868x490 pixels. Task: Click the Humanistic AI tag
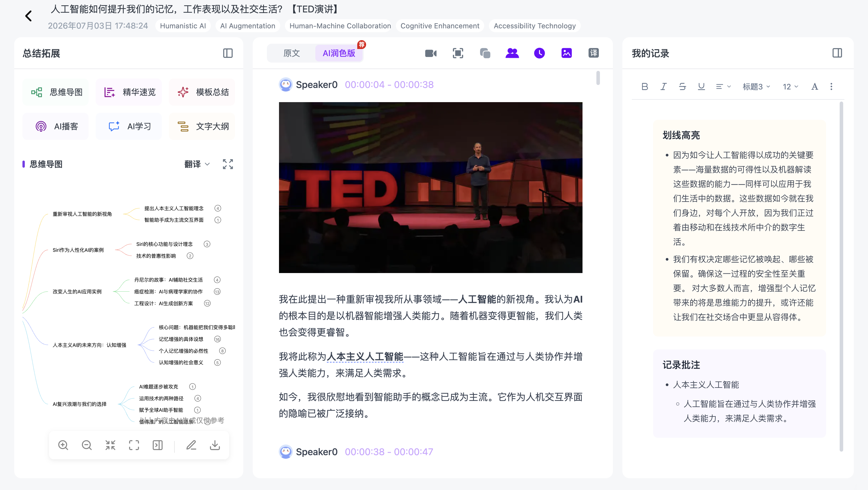pos(183,26)
